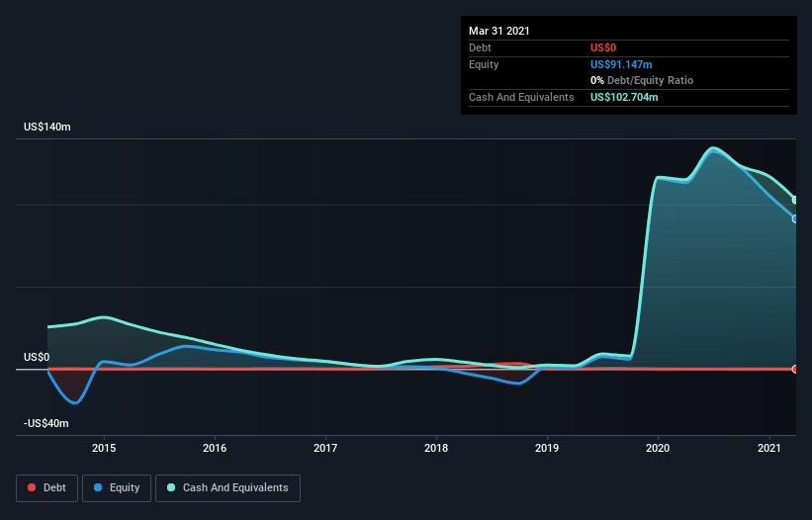Click the blue Equity endpoint marker

click(x=795, y=218)
